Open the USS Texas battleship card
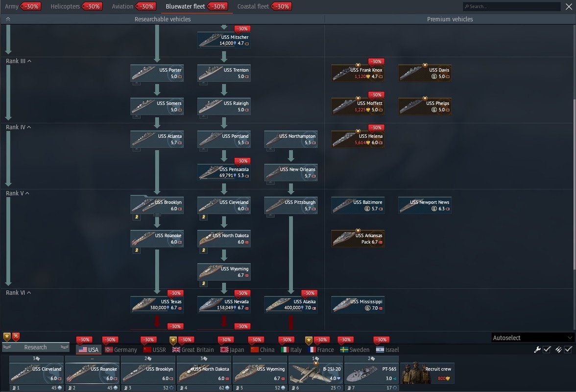 [x=157, y=305]
